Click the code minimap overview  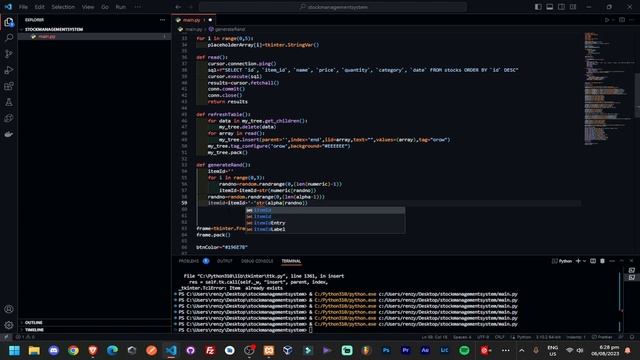click(x=608, y=89)
